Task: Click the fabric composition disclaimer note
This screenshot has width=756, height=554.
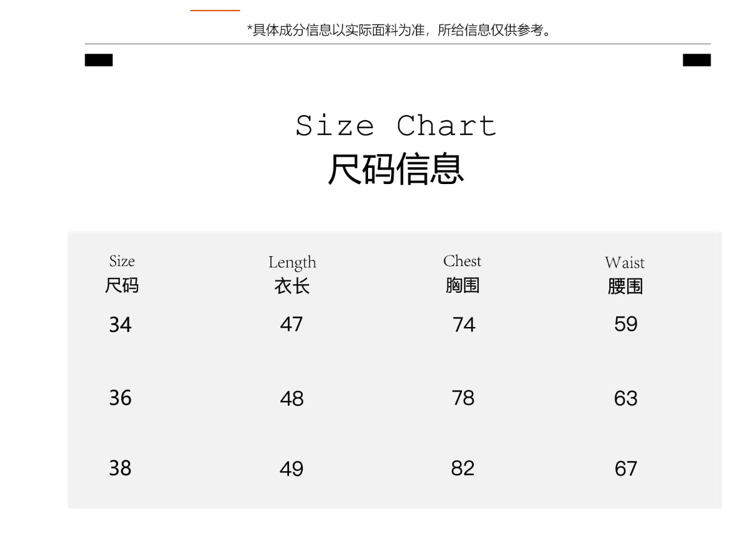Action: pyautogui.click(x=399, y=30)
